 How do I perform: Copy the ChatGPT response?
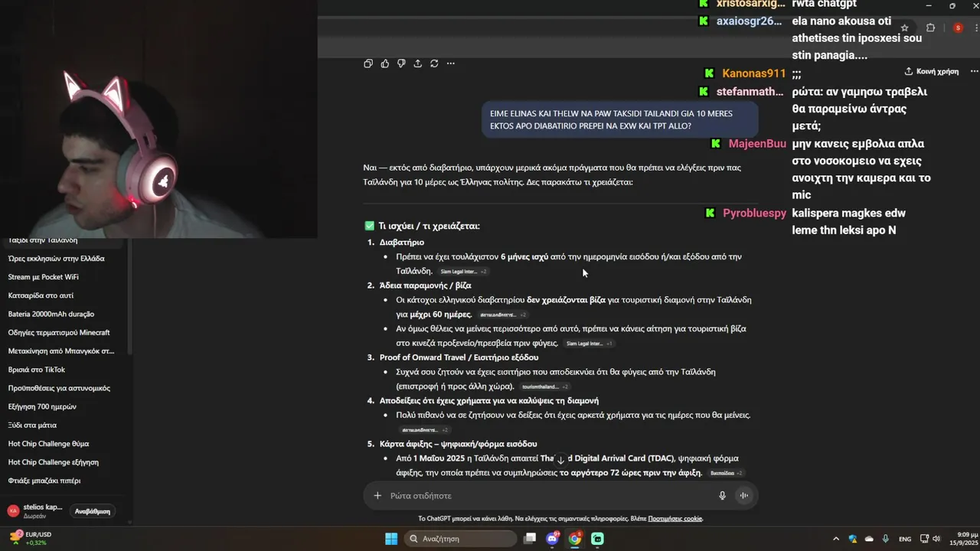(x=368, y=64)
